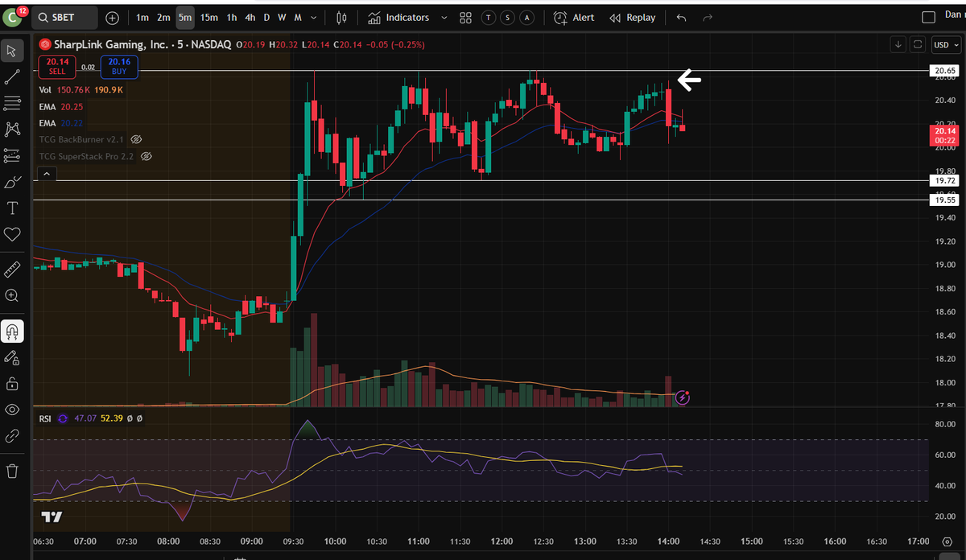
Task: Switch to the 1m timeframe
Action: pyautogui.click(x=142, y=17)
